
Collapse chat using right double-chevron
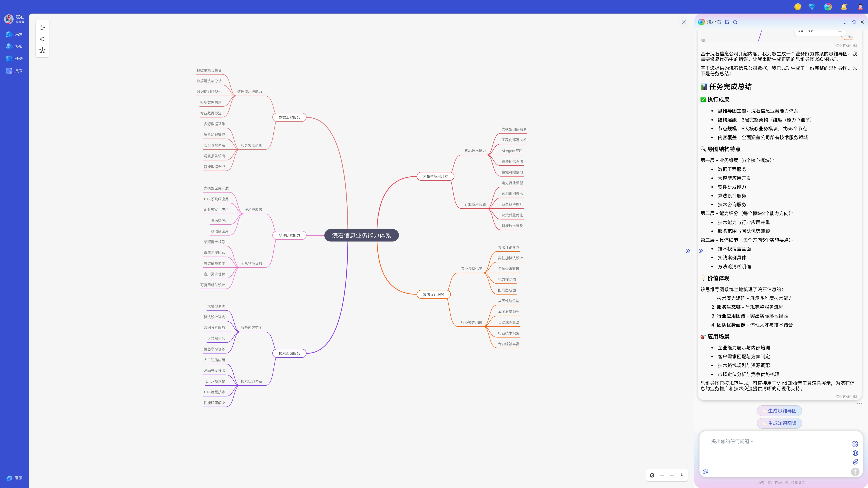tap(701, 251)
